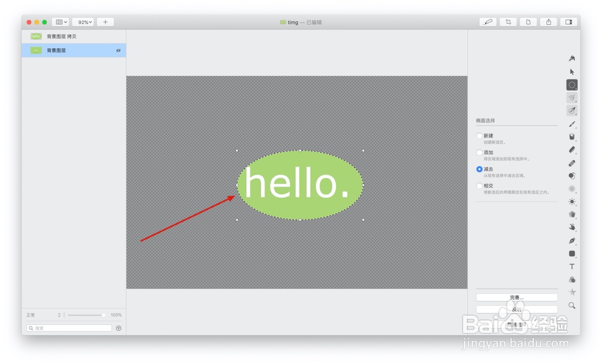Screen dimensions: 602x364
Task: Toggle the right sidebar panel icon
Action: pos(569,22)
